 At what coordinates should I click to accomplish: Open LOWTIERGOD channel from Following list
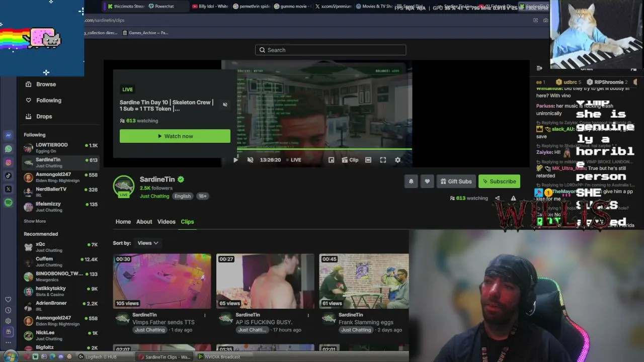tap(60, 148)
